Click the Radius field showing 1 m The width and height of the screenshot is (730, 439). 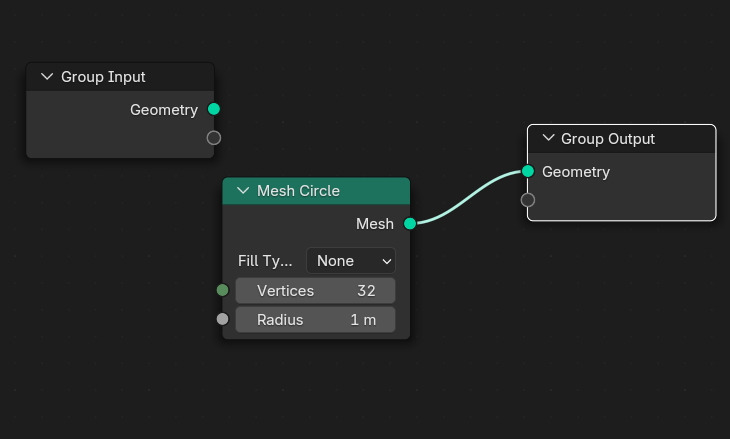point(315,319)
